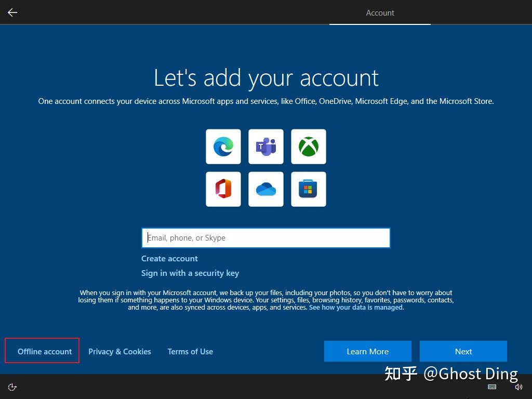
Task: Select the Microsoft Teams icon
Action: click(265, 146)
